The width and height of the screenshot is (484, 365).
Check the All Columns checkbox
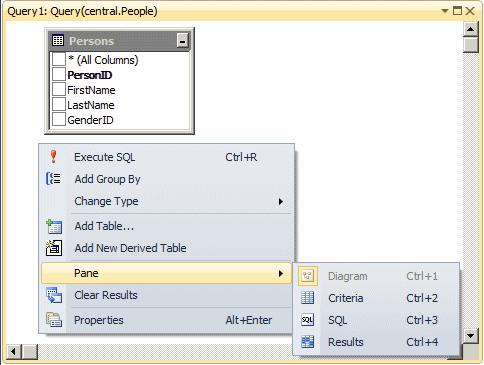point(59,60)
